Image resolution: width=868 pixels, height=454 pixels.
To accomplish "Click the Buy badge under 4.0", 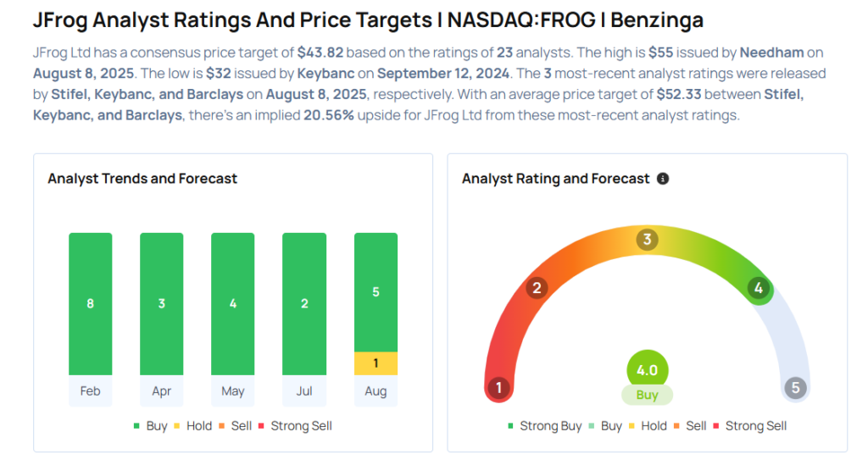I will point(647,395).
